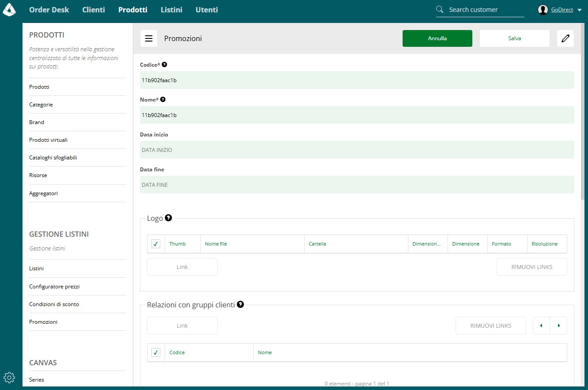Viewport: 588px width, 390px height.
Task: Click the help icon next to Codice
Action: (x=164, y=64)
